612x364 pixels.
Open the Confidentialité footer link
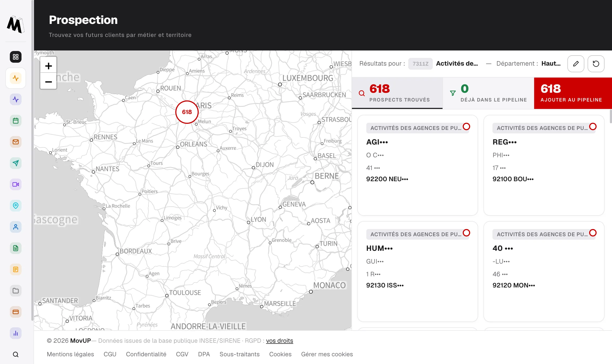[x=146, y=354]
